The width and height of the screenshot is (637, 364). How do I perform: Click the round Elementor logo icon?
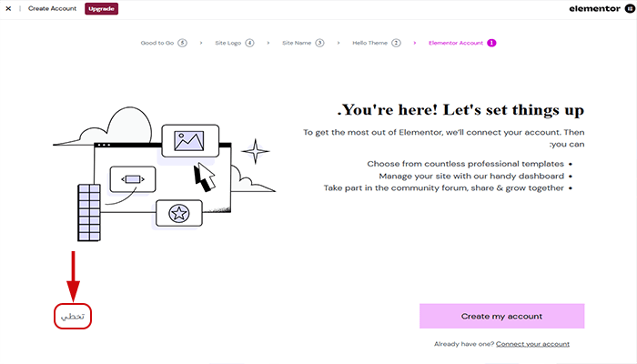[628, 9]
